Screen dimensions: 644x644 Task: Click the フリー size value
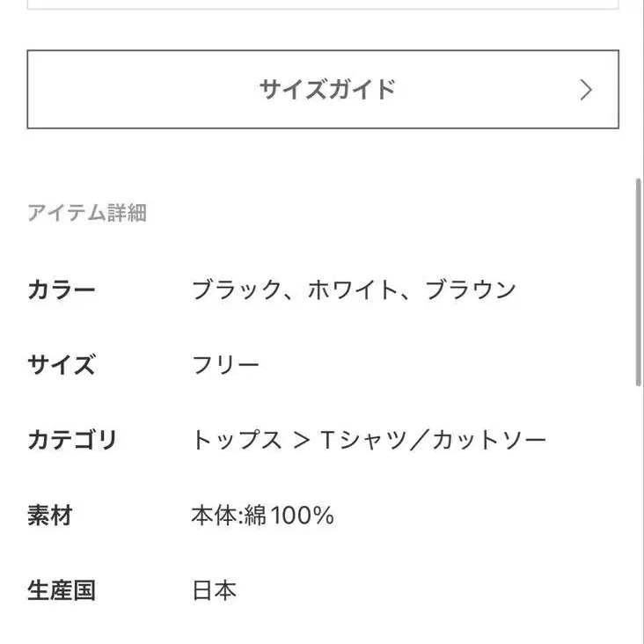[x=226, y=365]
